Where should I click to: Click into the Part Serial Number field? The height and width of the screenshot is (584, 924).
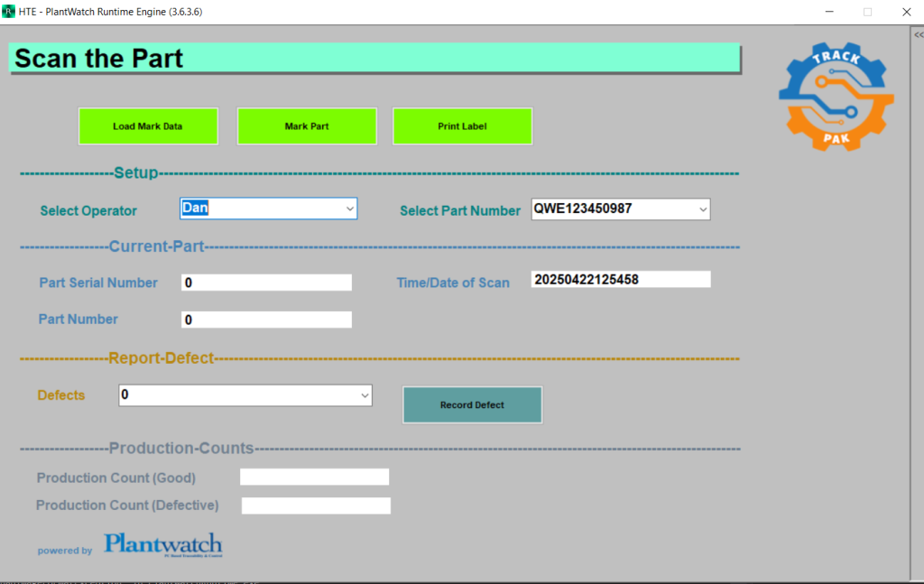pos(266,283)
